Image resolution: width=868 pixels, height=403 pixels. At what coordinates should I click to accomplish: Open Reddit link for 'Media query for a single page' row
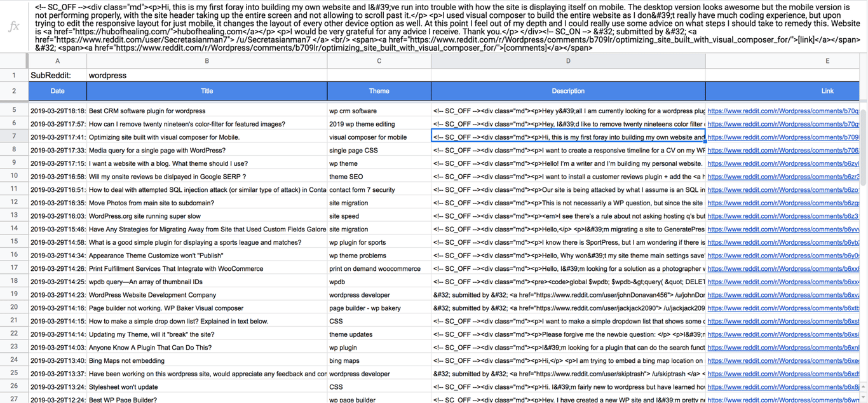(783, 150)
